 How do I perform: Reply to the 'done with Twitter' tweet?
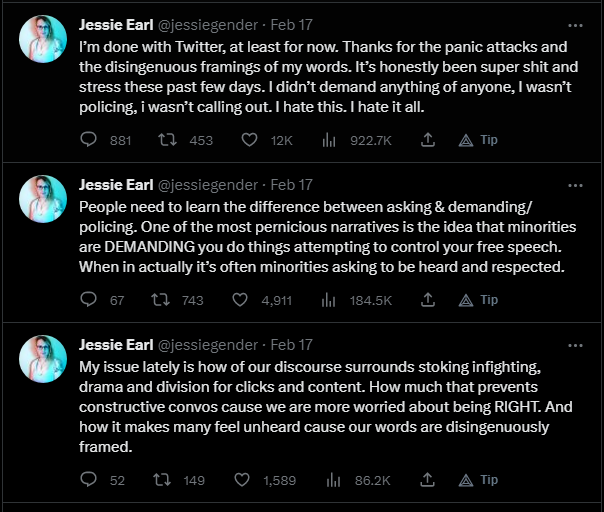point(88,139)
